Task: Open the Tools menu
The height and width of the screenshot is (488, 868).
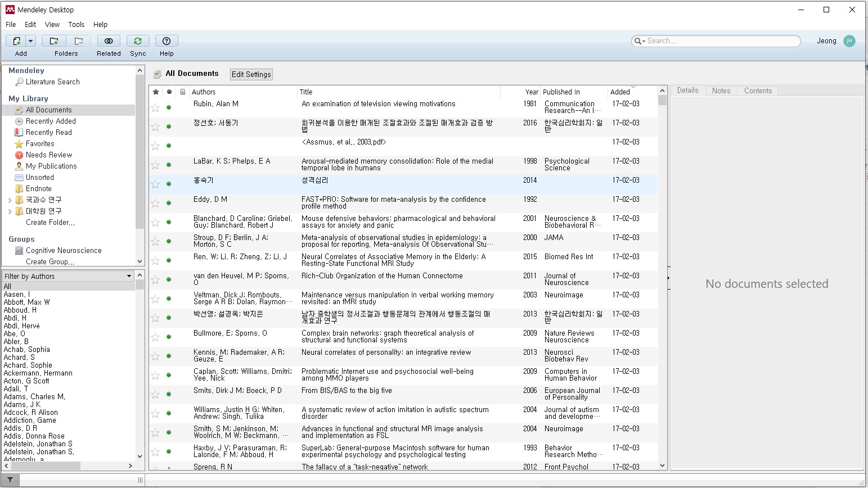Action: [77, 25]
